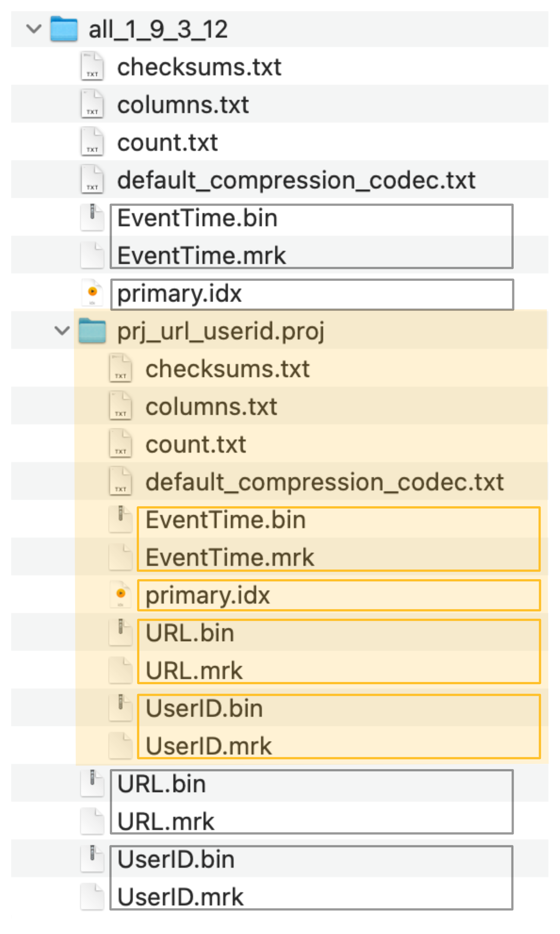This screenshot has height=934, width=560.
Task: Select top-level EventTime.mrk file name
Action: [201, 256]
